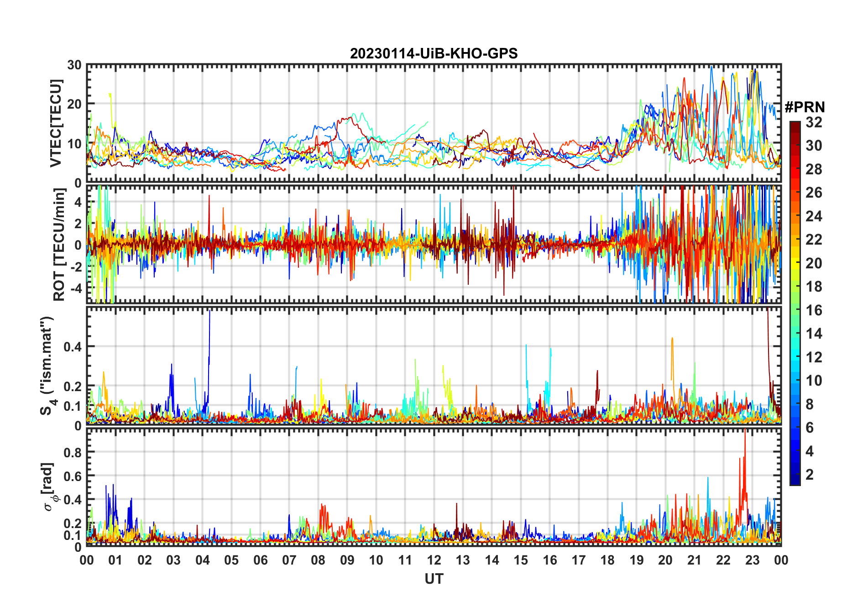Click the VTEC[TECU] y-axis label
This screenshot has height=607, width=868.
[x=56, y=123]
